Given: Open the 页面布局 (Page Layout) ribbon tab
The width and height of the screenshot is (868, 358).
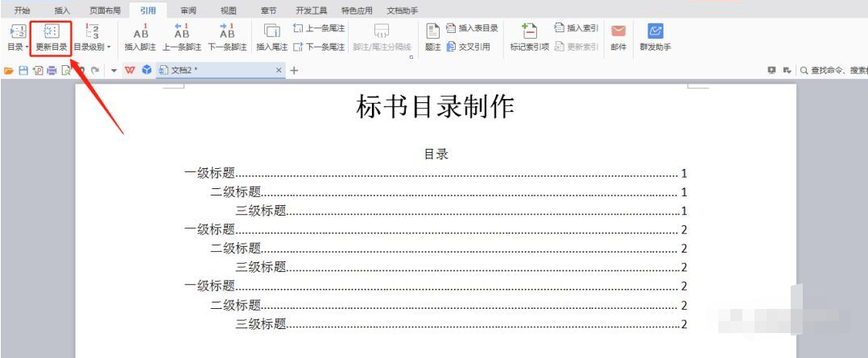Looking at the screenshot, I should coord(105,10).
